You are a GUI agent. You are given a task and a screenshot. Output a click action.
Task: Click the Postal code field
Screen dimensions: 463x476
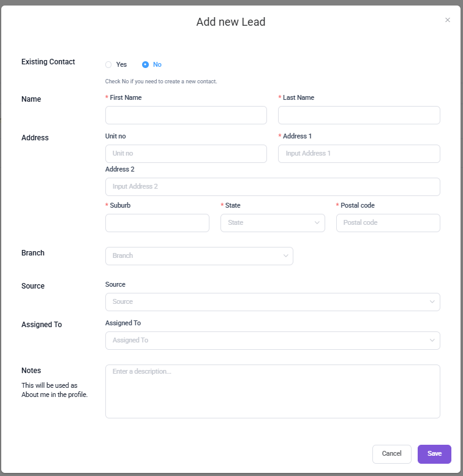388,223
